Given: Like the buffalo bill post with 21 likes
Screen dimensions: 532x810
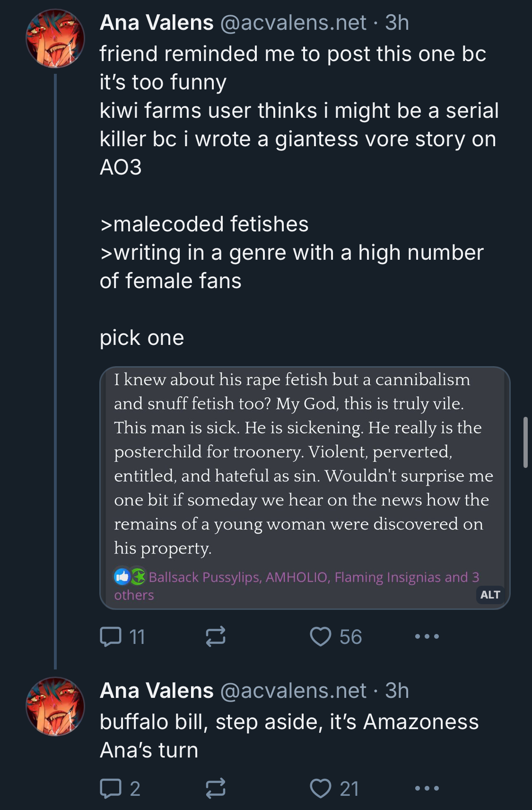Looking at the screenshot, I should pos(321,788).
